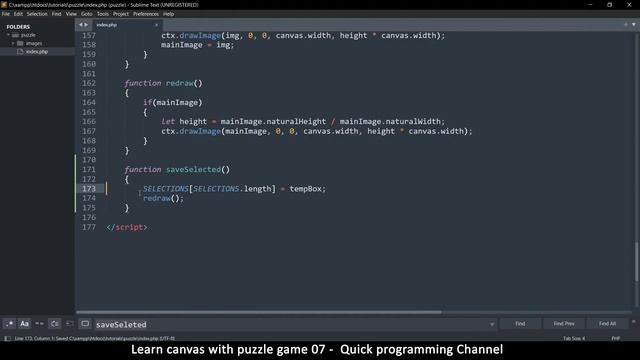Collapse the puzzle folder in sidebar
The image size is (640, 360).
tap(8, 35)
